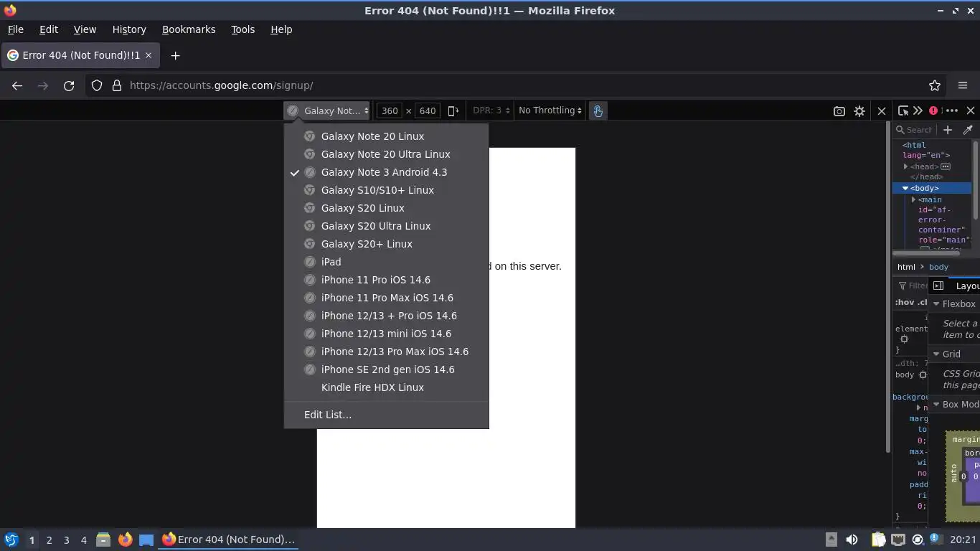Select body in the breadcrumb bar
Screen dimensions: 980x551
pos(938,267)
